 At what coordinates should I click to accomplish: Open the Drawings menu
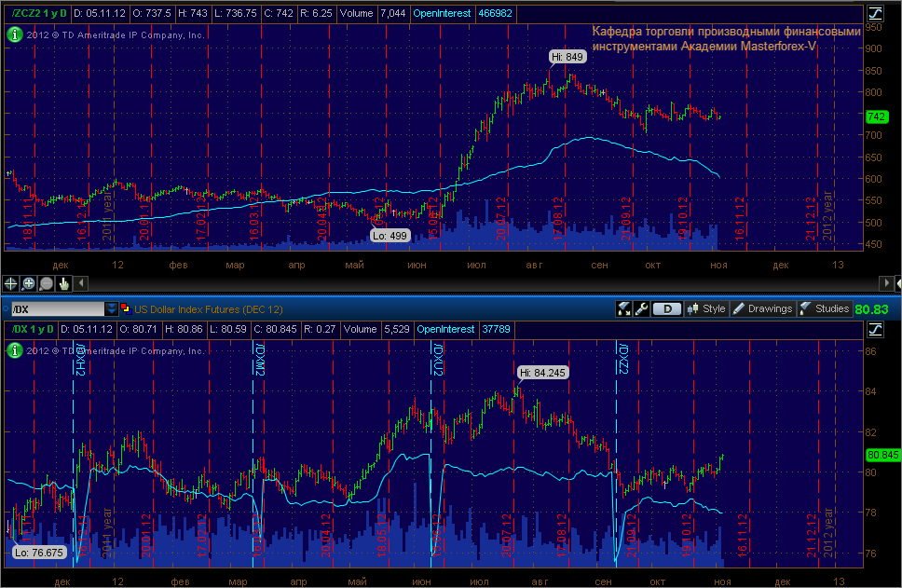pyautogui.click(x=763, y=309)
